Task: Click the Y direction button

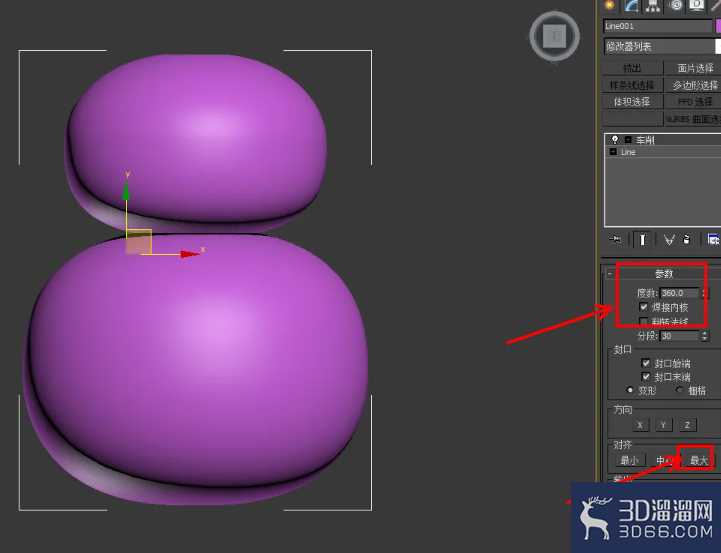Action: tap(664, 425)
